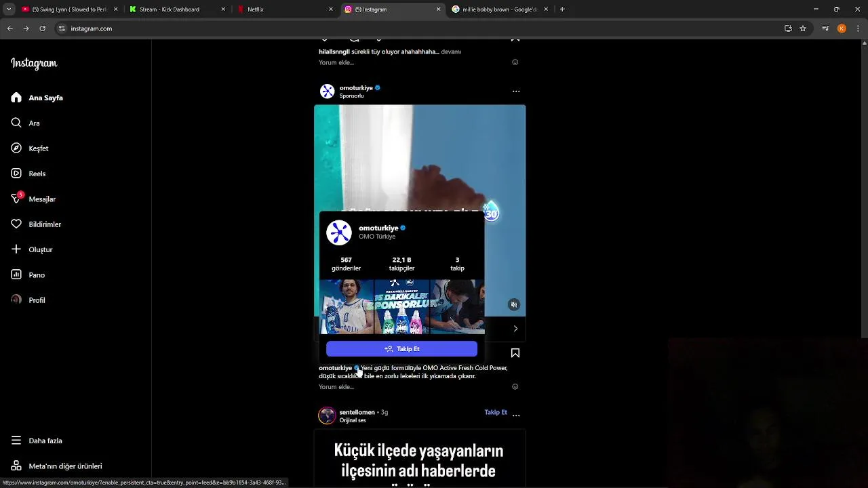The width and height of the screenshot is (868, 488).
Task: Open first thumbnail with basketball player
Action: click(x=347, y=307)
